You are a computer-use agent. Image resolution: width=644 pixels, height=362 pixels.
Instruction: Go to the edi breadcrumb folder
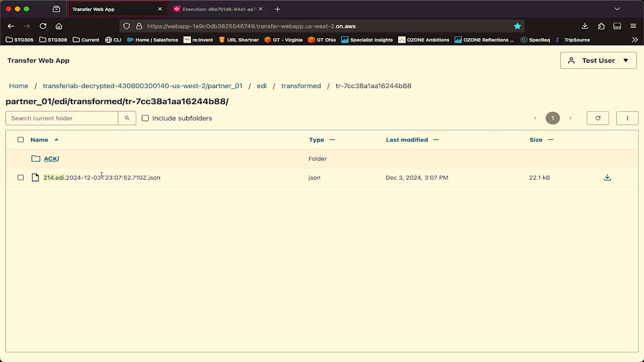(x=262, y=86)
